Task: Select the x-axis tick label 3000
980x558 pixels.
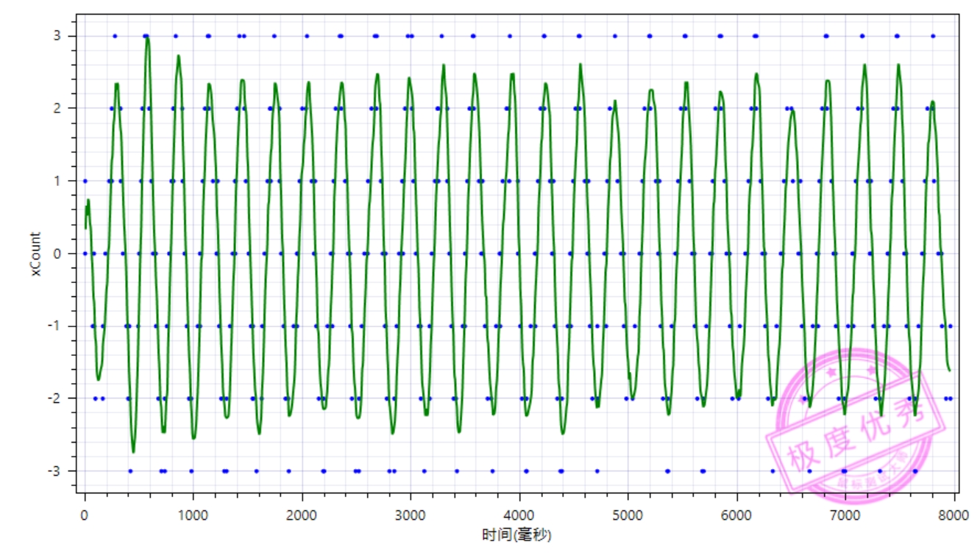Action: 411,517
